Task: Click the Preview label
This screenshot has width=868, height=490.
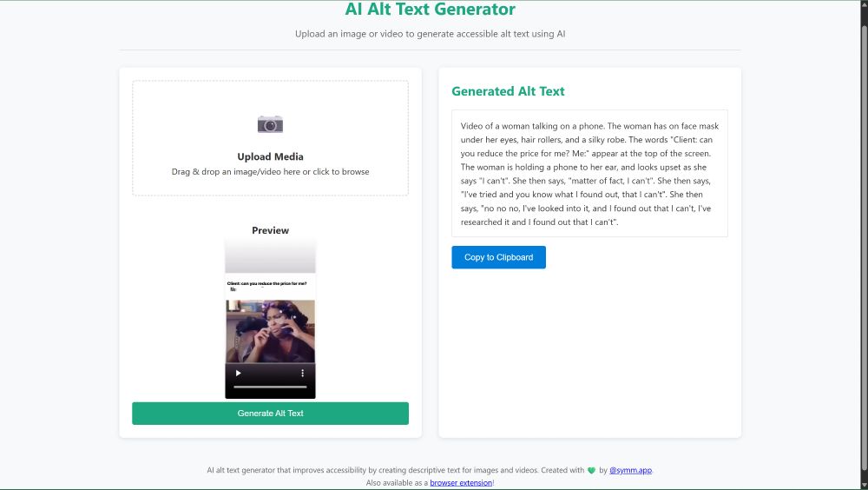Action: 270,230
